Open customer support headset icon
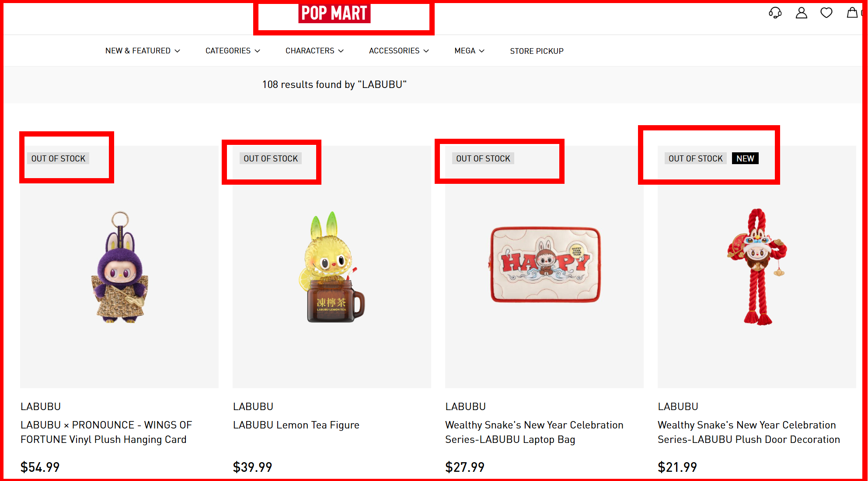868x481 pixels. (775, 13)
